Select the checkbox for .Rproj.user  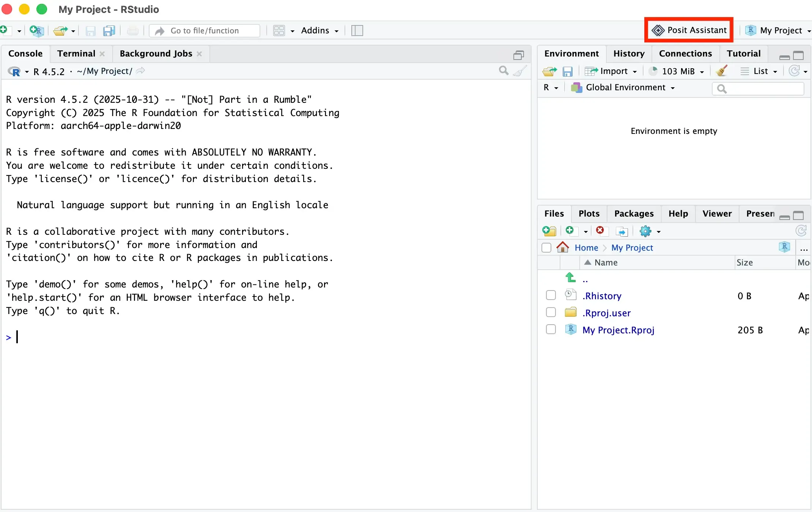point(551,312)
